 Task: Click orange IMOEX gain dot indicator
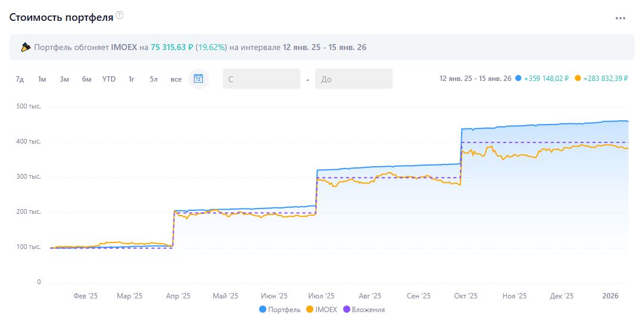point(578,79)
